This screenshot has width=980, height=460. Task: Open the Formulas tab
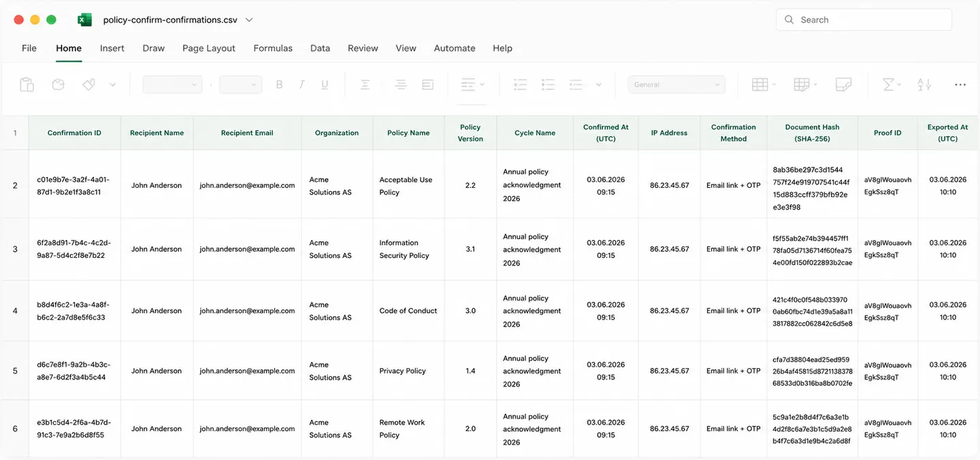click(x=273, y=48)
